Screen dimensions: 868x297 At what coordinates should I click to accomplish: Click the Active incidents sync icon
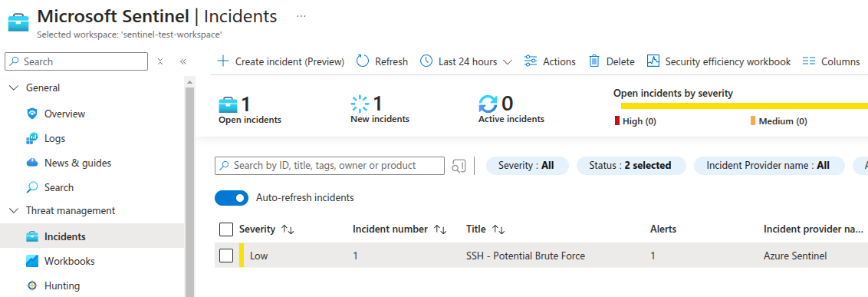tap(488, 104)
